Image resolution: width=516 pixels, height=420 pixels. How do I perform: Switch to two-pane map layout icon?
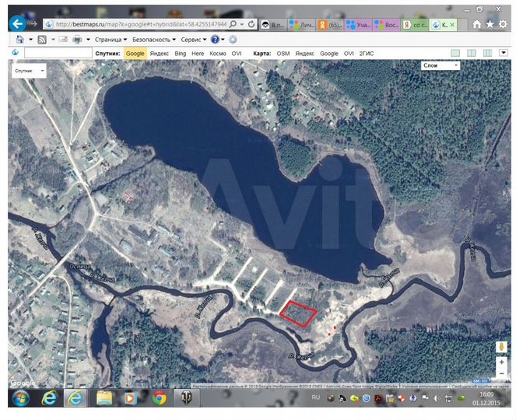472,53
